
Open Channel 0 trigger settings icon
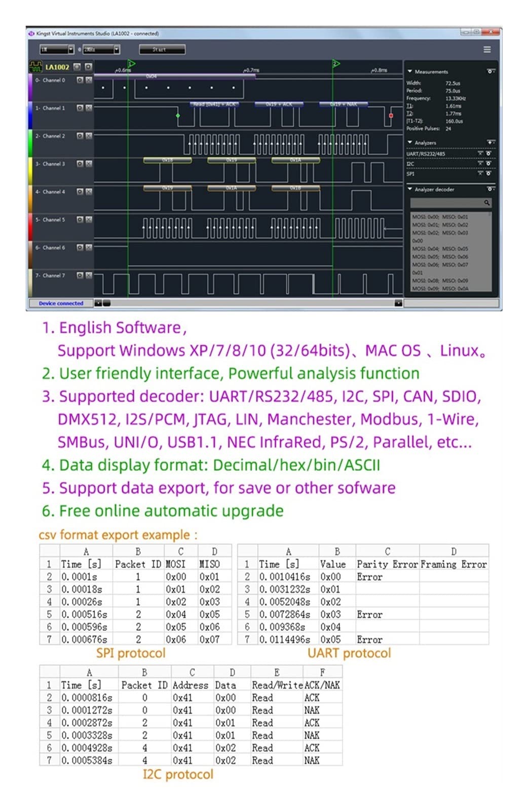click(x=80, y=80)
